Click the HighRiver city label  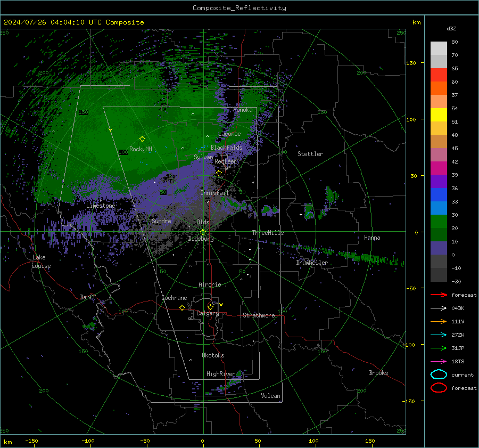(221, 374)
